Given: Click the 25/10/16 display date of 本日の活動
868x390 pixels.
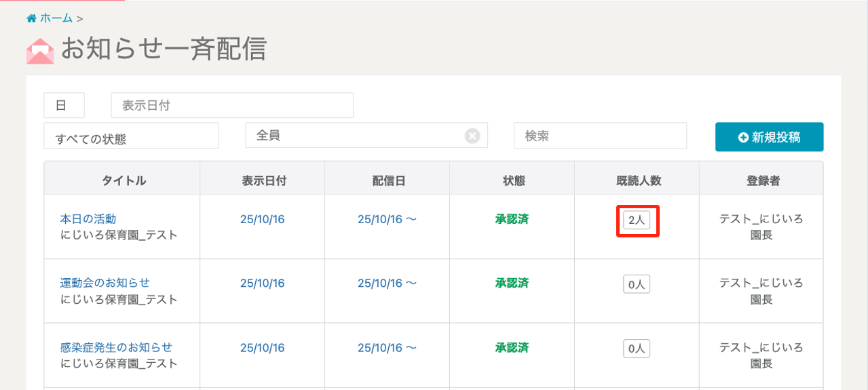Looking at the screenshot, I should coord(262,219).
